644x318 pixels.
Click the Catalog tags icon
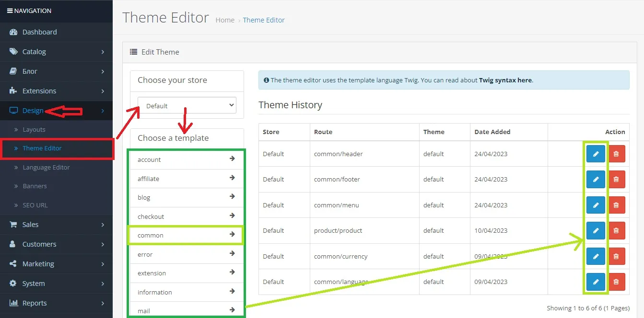click(x=13, y=52)
